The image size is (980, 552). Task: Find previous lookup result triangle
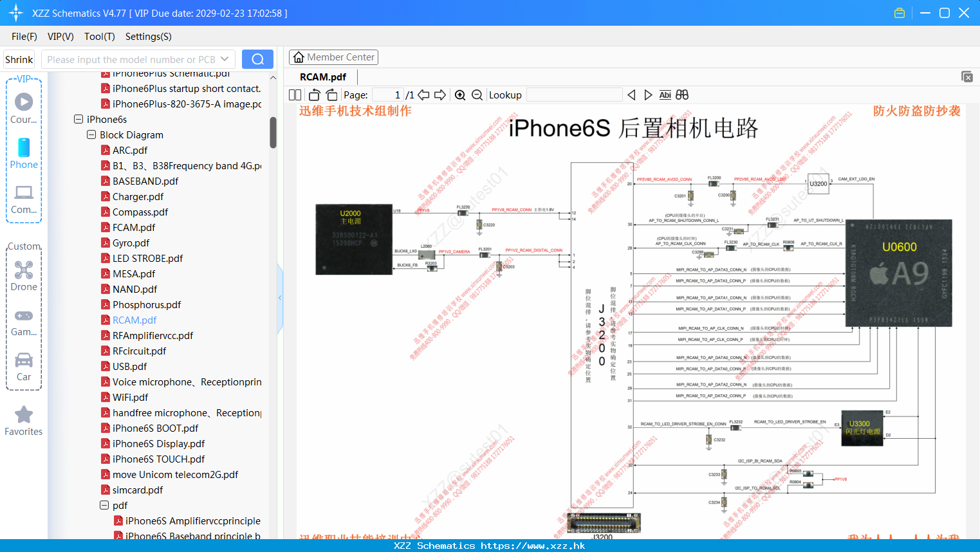pos(631,95)
